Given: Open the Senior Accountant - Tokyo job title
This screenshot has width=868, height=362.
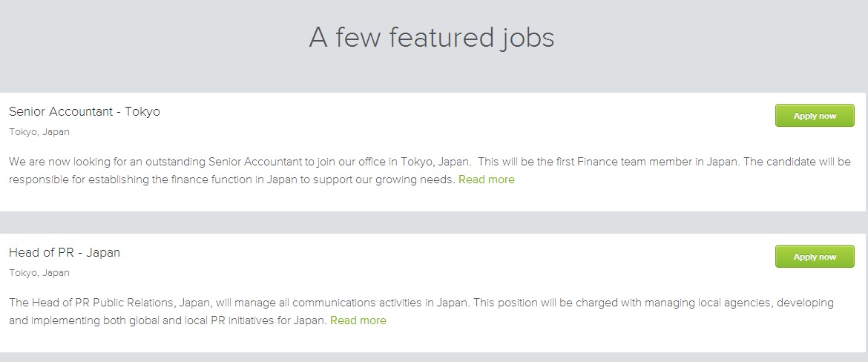Looking at the screenshot, I should coord(85,112).
